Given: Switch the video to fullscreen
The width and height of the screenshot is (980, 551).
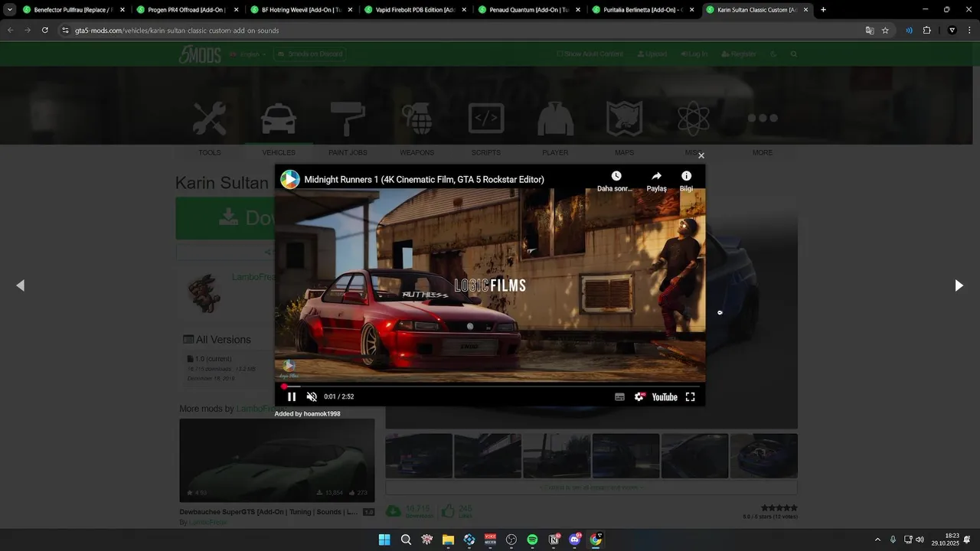Looking at the screenshot, I should 690,396.
